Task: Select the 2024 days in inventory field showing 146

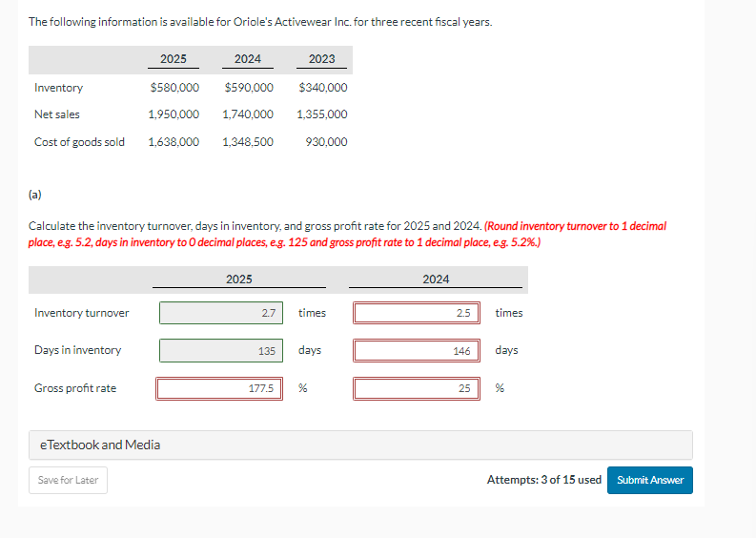Action: coord(416,351)
